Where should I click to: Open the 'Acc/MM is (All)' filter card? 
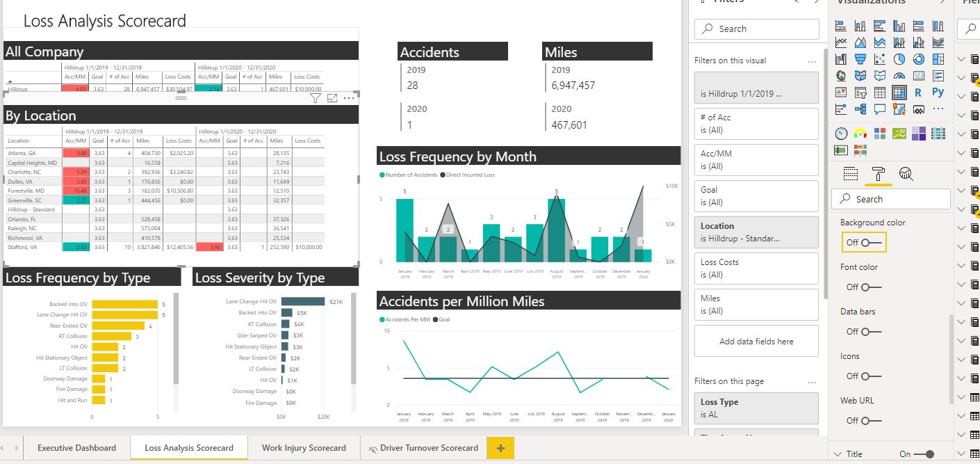coord(756,160)
